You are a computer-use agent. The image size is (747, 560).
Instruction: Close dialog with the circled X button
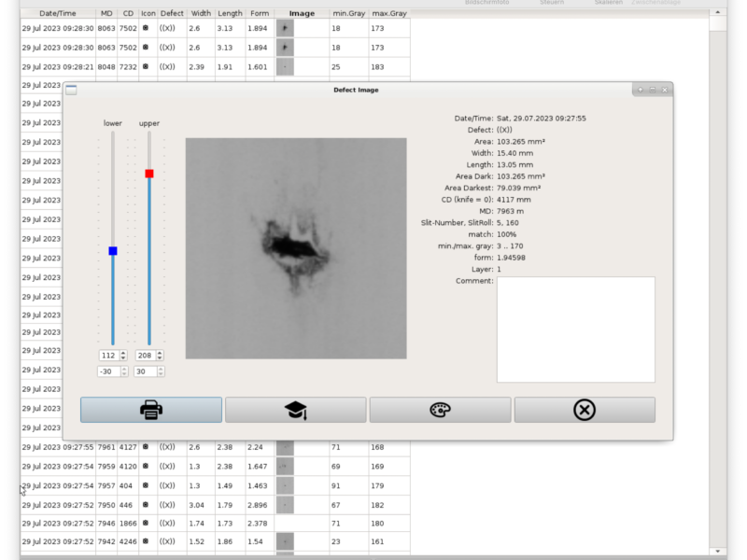click(585, 410)
